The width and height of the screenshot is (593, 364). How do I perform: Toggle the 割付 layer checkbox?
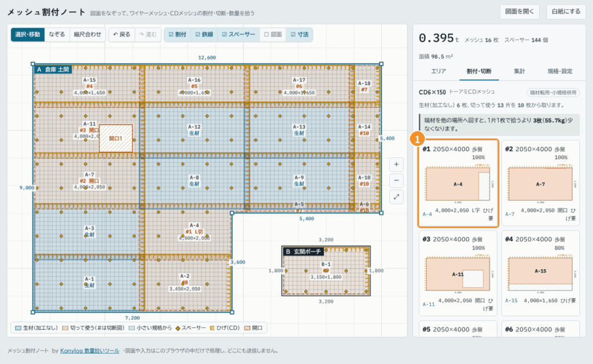[177, 34]
